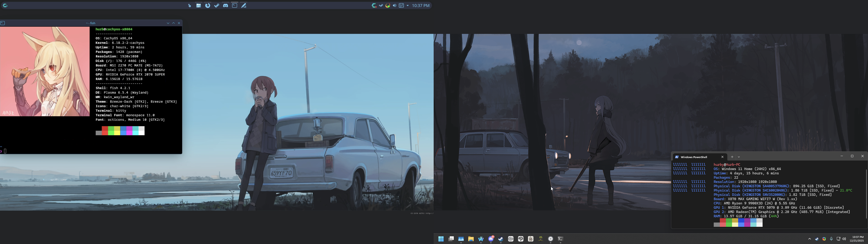Screen dimensions: 868x244
Task: Open Steam from the top panel task manager
Action: 217,5
